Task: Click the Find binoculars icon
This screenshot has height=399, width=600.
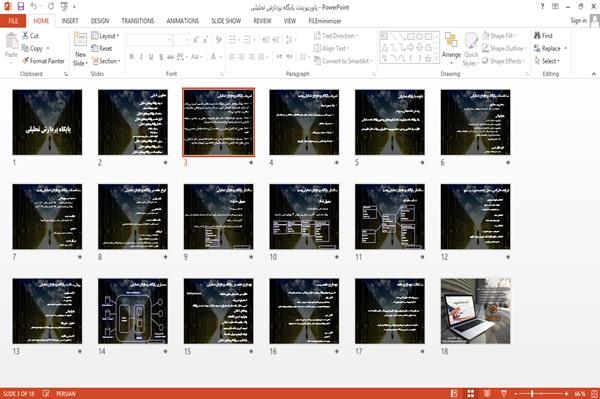Action: point(538,36)
